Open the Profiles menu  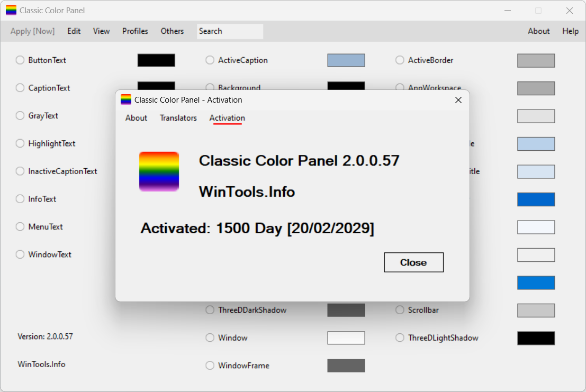point(136,31)
